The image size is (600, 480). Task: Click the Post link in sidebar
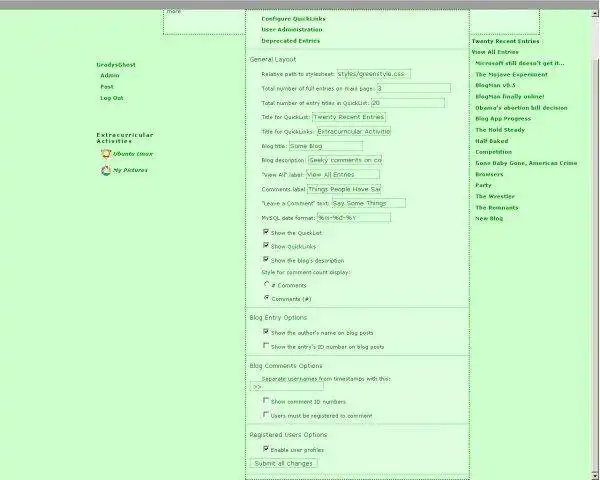tap(107, 87)
